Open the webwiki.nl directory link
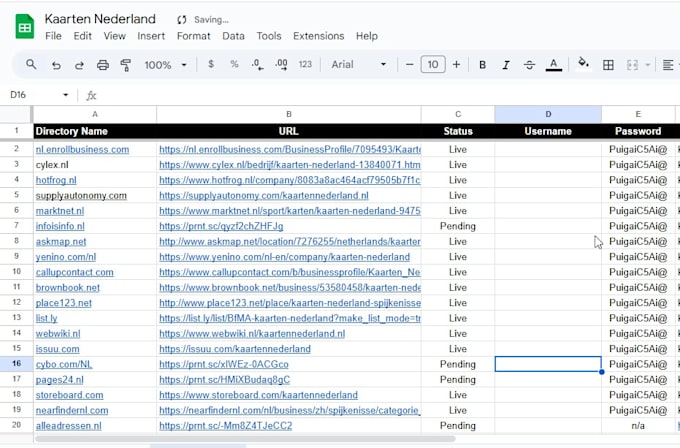This screenshot has height=448, width=680. (x=58, y=334)
